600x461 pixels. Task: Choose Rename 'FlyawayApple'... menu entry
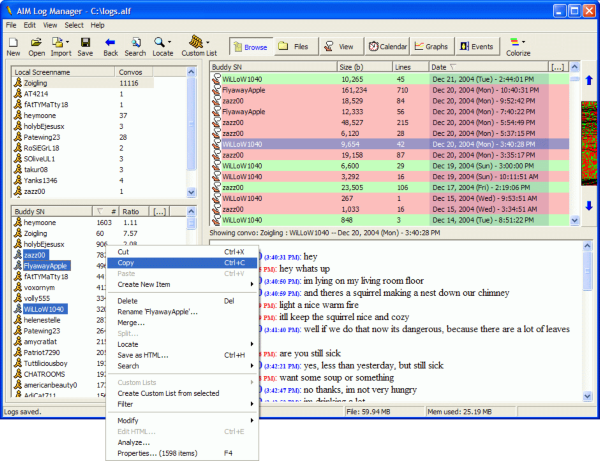[182, 312]
